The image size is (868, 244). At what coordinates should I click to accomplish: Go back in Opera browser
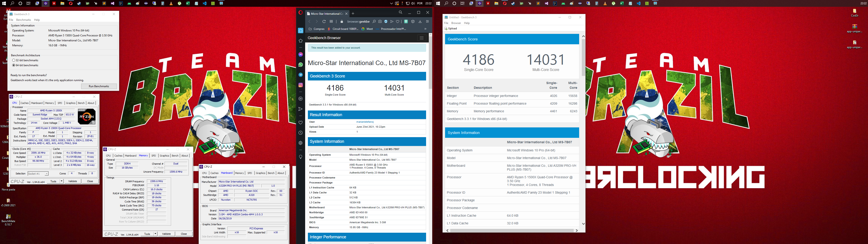[309, 21]
